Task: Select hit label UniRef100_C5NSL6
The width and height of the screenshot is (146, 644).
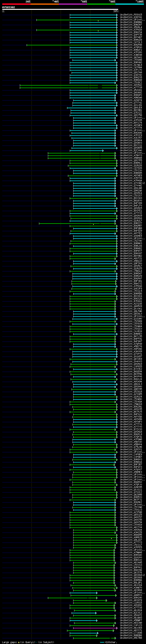Action: [131, 271]
